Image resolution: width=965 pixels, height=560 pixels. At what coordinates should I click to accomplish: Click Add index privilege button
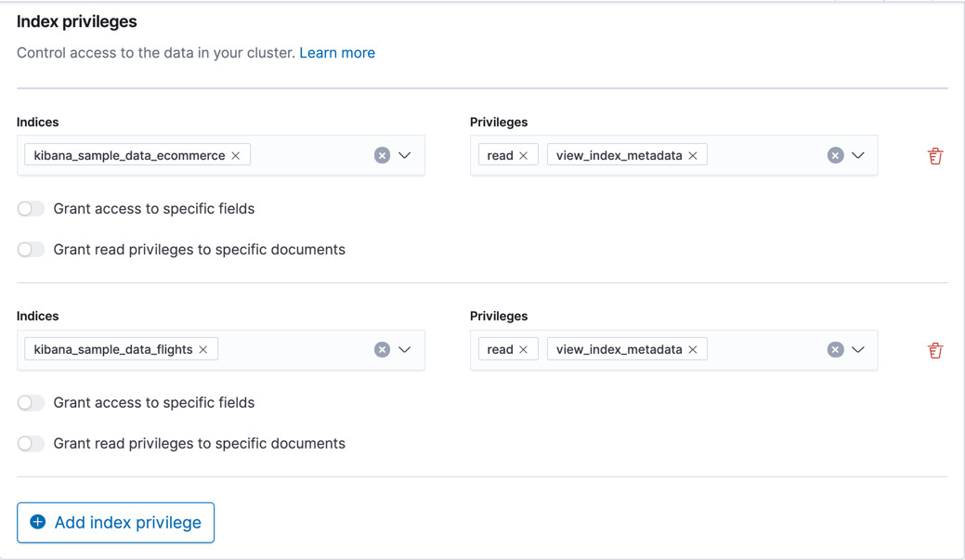coord(116,522)
